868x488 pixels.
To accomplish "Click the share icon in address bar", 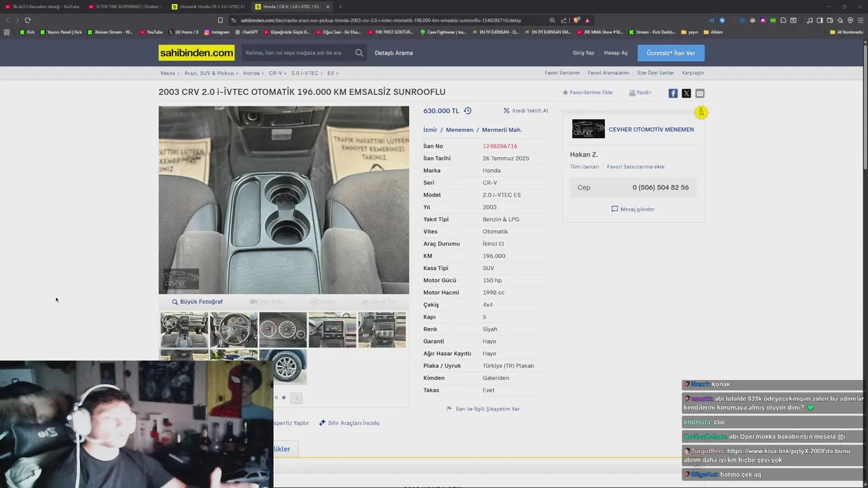I will [564, 20].
